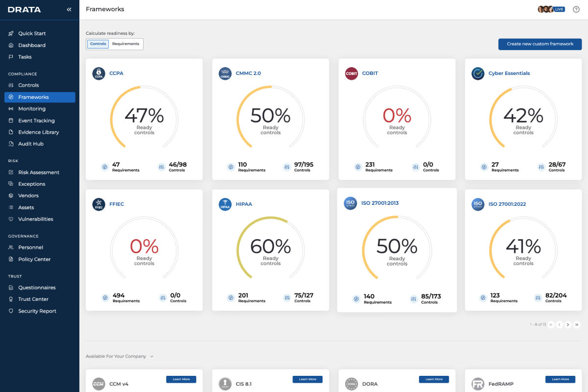This screenshot has height=392, width=588.
Task: Click Learn More for CCM v4
Action: pos(181,379)
